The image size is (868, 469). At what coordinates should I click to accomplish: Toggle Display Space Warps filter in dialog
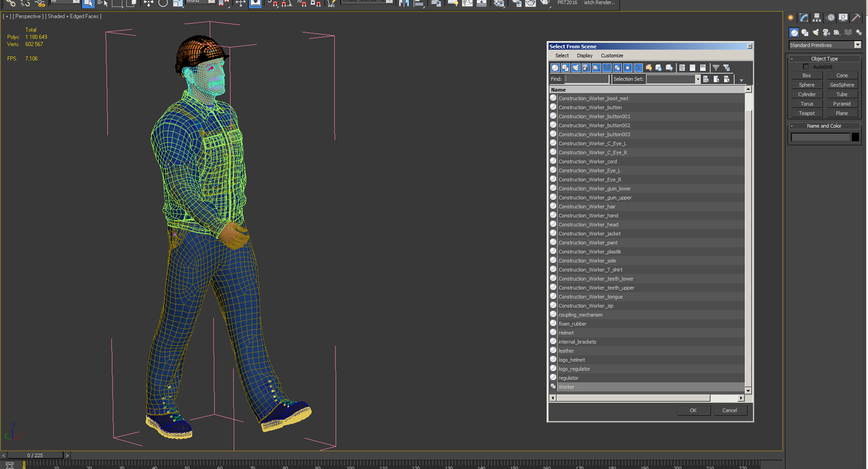click(x=607, y=68)
